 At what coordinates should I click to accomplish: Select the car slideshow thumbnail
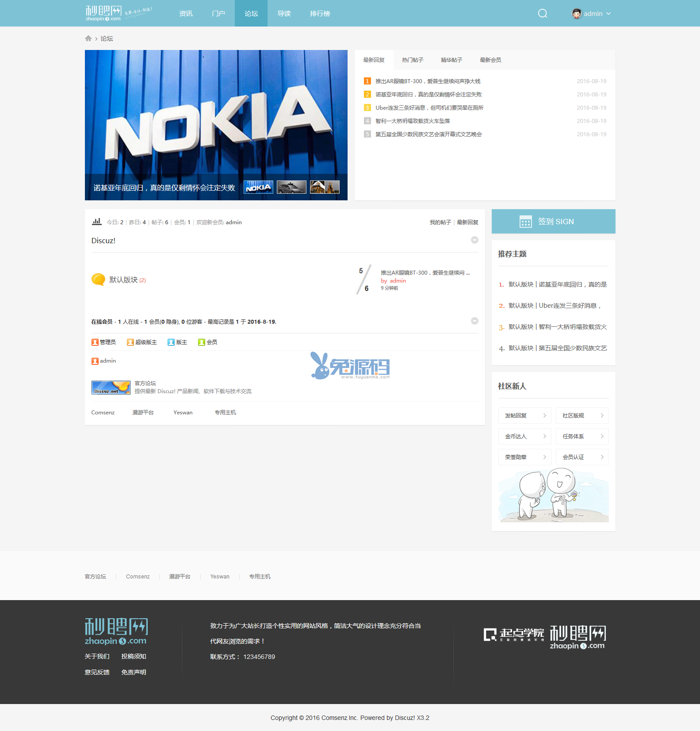point(291,187)
